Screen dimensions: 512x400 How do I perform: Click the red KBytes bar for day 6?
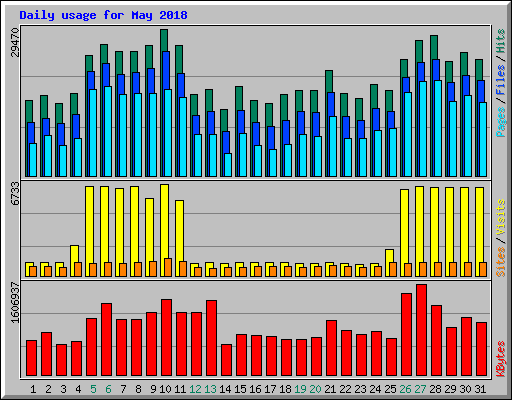(x=106, y=340)
